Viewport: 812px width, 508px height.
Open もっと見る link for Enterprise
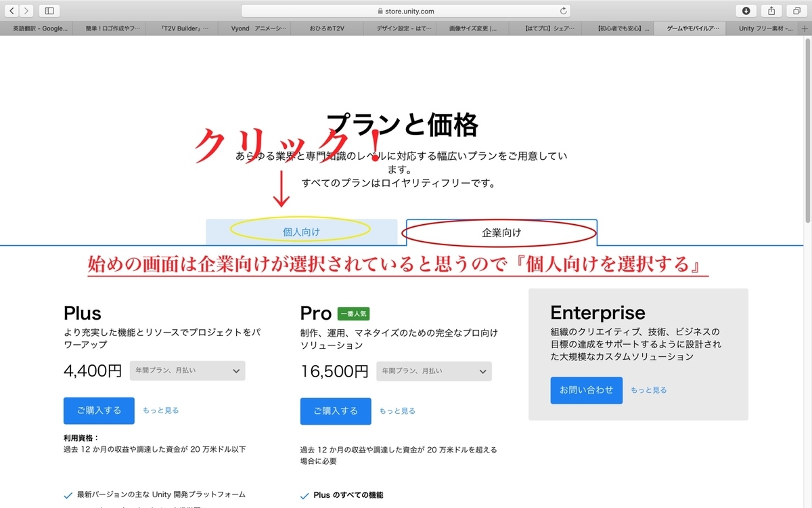649,390
